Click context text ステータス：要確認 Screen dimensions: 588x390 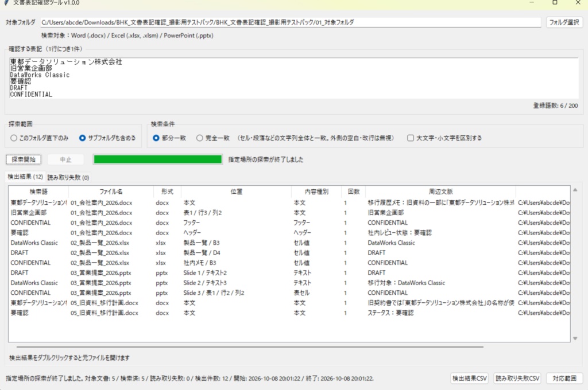390,313
